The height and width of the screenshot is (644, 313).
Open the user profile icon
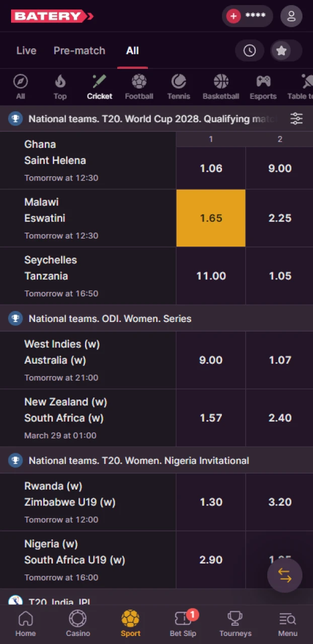pyautogui.click(x=291, y=16)
